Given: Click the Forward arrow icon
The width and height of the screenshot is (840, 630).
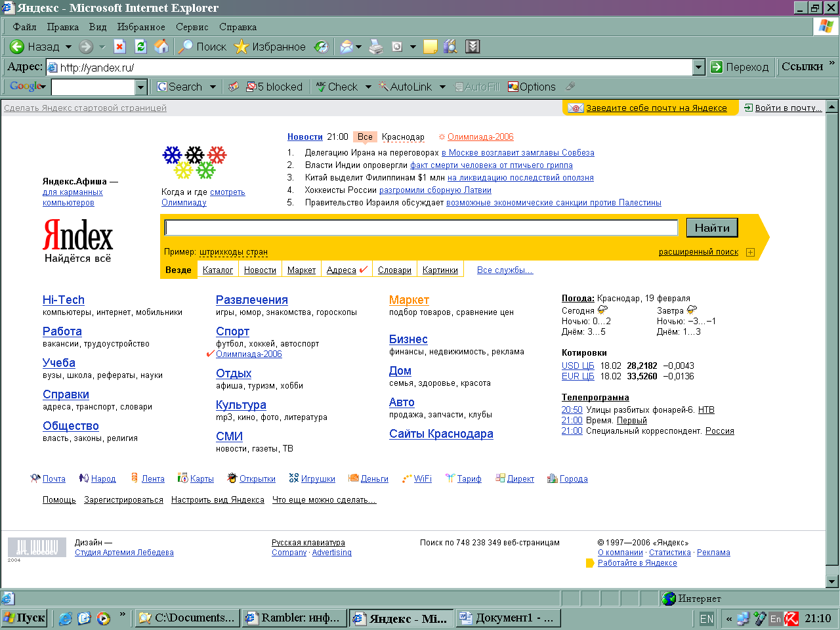Looking at the screenshot, I should (x=86, y=47).
